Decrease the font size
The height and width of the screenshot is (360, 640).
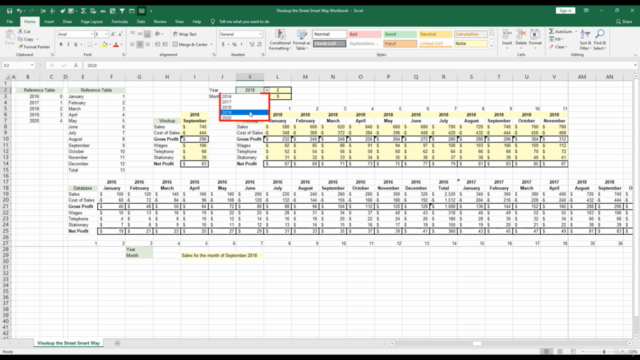(x=120, y=34)
